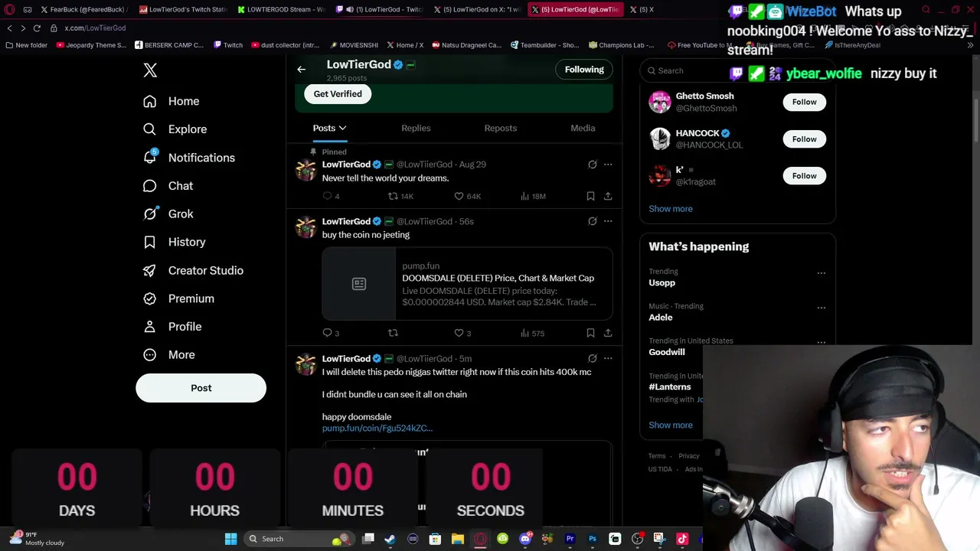Bookmark the 'buy the coin' post
The image size is (980, 551).
(590, 333)
